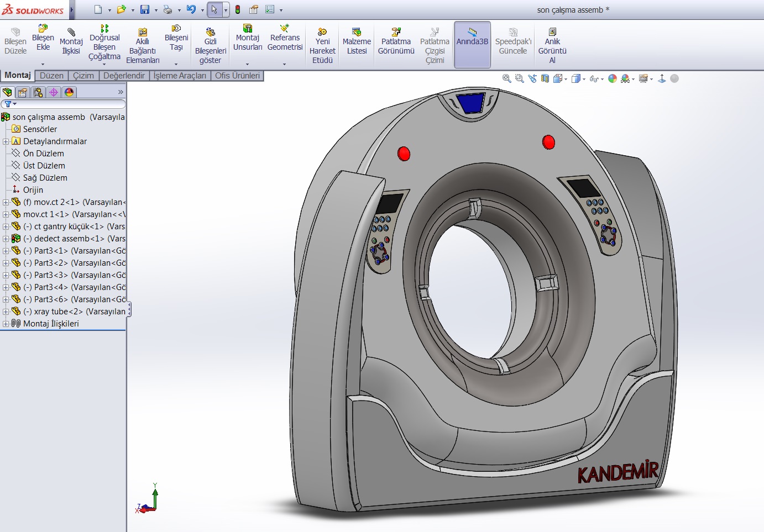Expand the dedect assemb<1> subassembly
Viewport: 764px width, 532px height.
click(6, 239)
